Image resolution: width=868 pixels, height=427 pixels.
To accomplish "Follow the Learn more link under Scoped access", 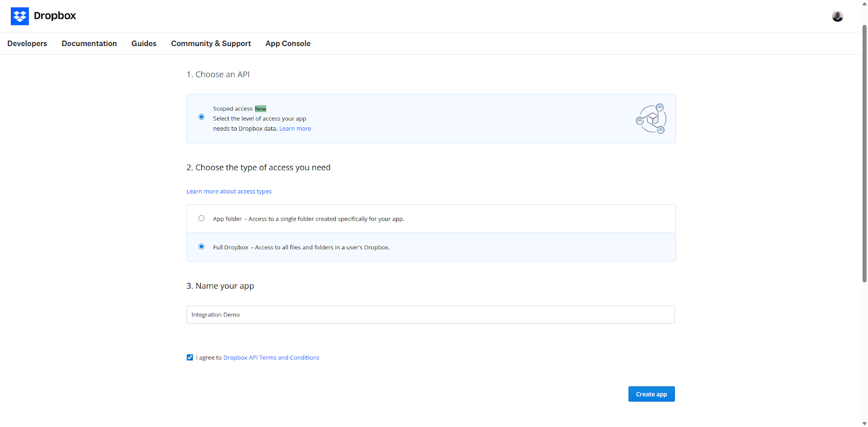I will (x=295, y=129).
